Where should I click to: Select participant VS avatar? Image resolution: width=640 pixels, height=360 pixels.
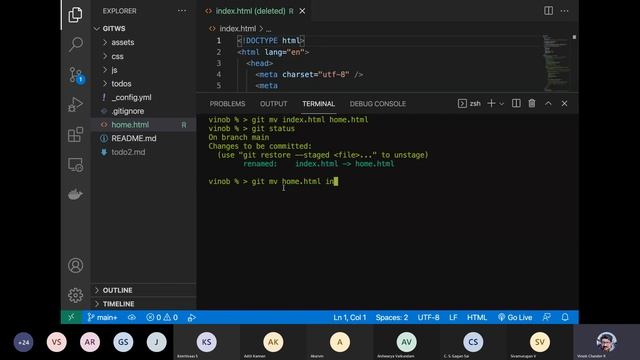click(57, 342)
